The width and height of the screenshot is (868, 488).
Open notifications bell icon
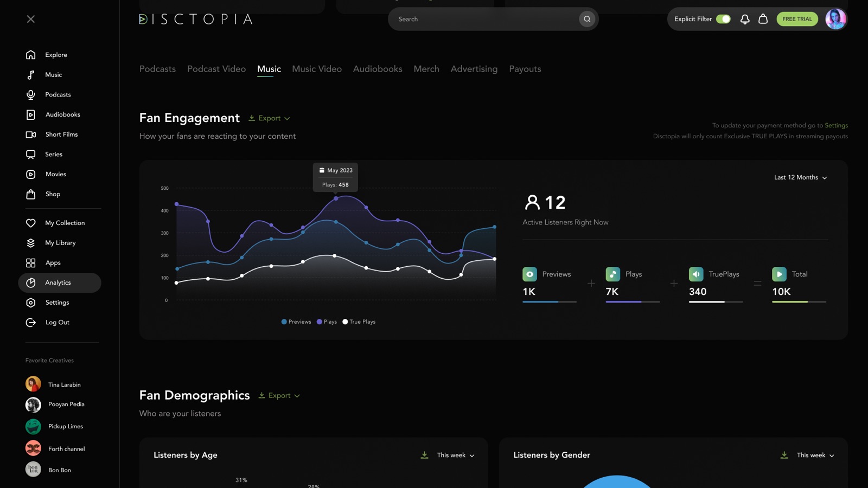(745, 19)
